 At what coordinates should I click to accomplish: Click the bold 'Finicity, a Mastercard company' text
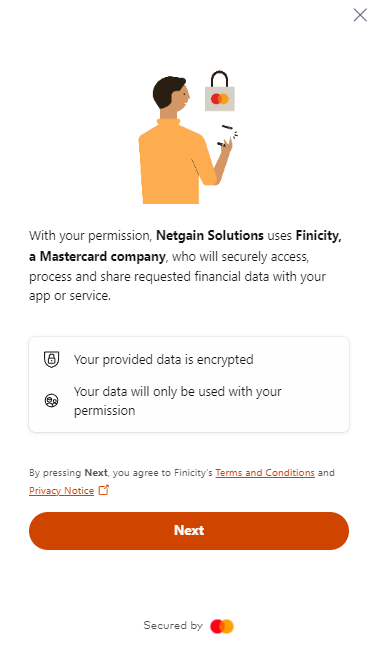click(x=185, y=246)
